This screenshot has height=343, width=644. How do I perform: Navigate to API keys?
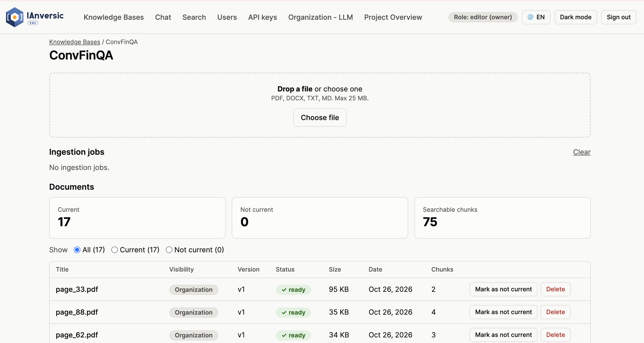[262, 17]
